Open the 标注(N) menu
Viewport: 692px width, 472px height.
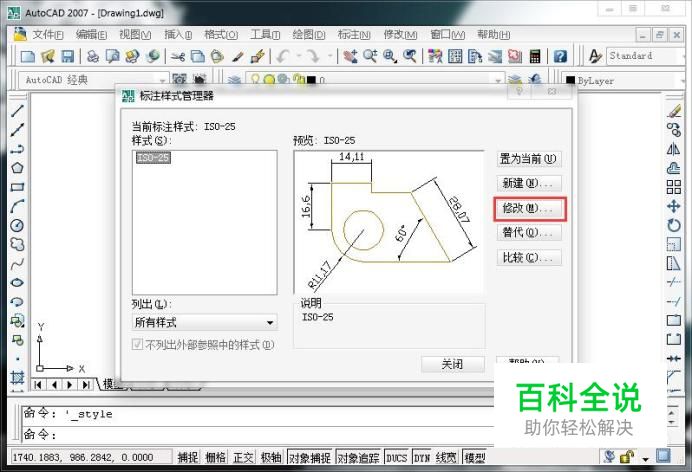point(354,34)
